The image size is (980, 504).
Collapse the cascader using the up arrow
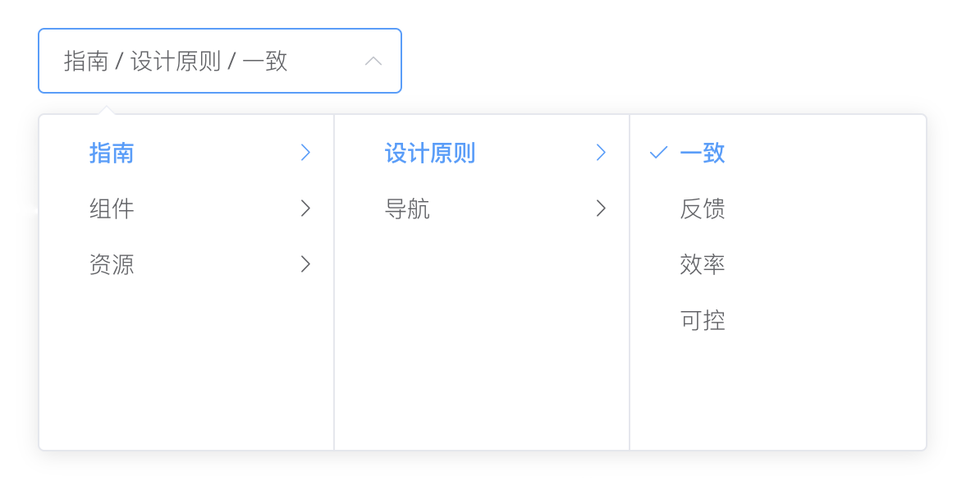point(373,61)
